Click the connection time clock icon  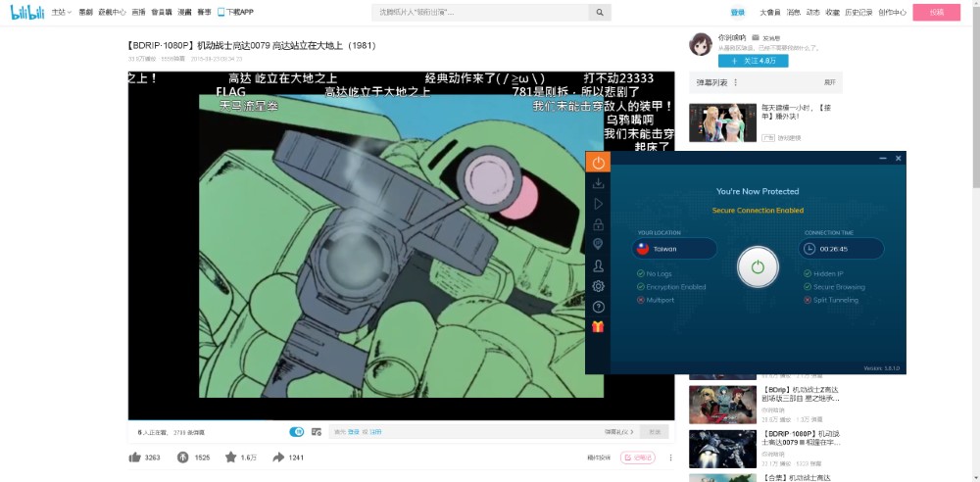[x=809, y=248]
